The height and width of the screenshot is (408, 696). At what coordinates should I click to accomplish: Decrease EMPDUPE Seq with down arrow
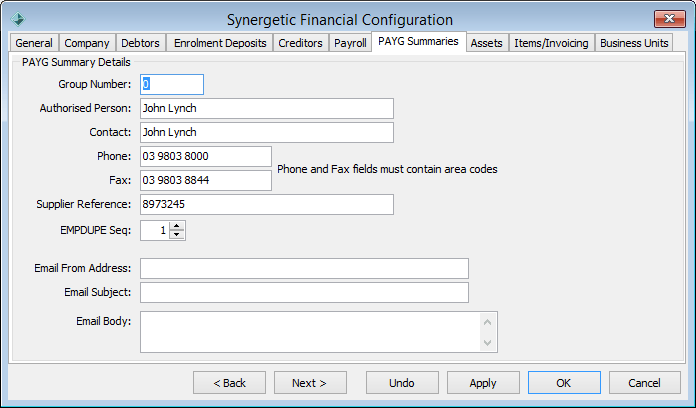tap(177, 235)
